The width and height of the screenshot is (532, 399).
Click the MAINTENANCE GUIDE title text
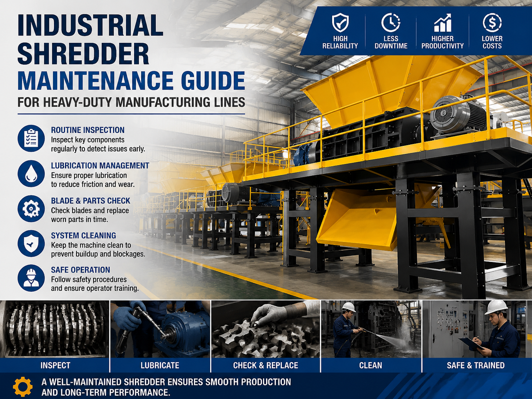[x=131, y=81]
